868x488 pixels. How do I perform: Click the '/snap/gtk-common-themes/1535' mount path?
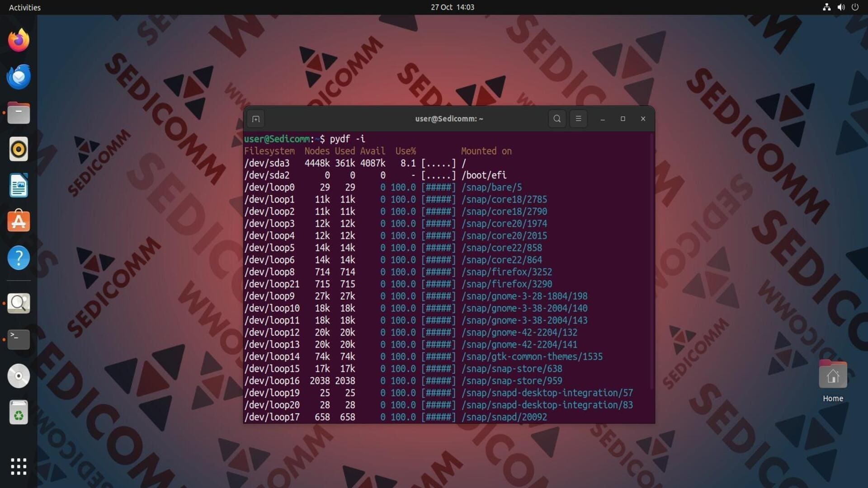point(532,357)
